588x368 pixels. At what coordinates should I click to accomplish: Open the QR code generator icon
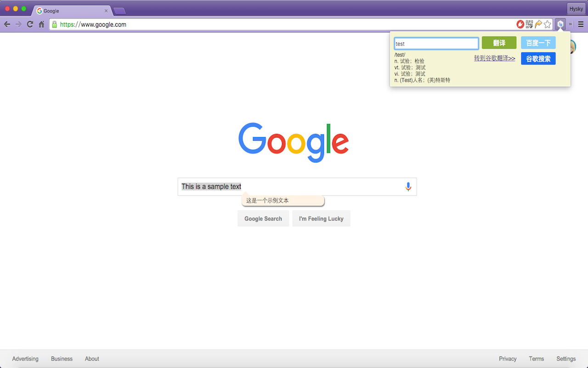tap(529, 24)
